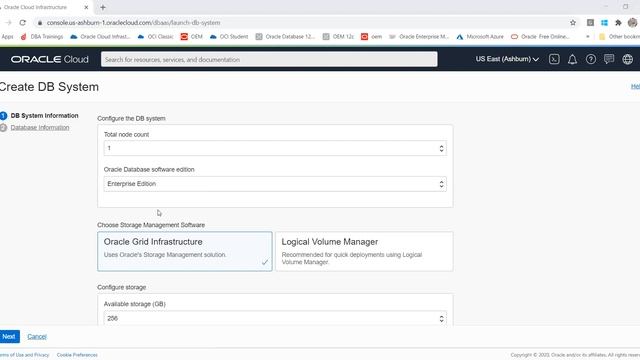Reload the page with the refresh icon

[x=22, y=23]
